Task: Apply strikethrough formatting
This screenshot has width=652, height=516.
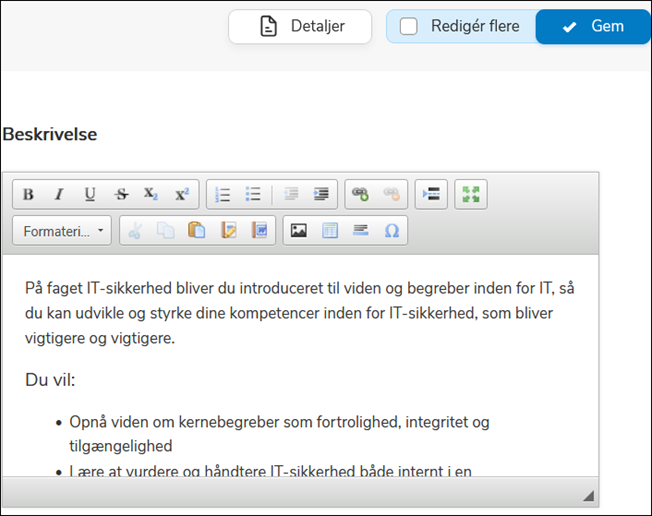Action: coord(121,195)
